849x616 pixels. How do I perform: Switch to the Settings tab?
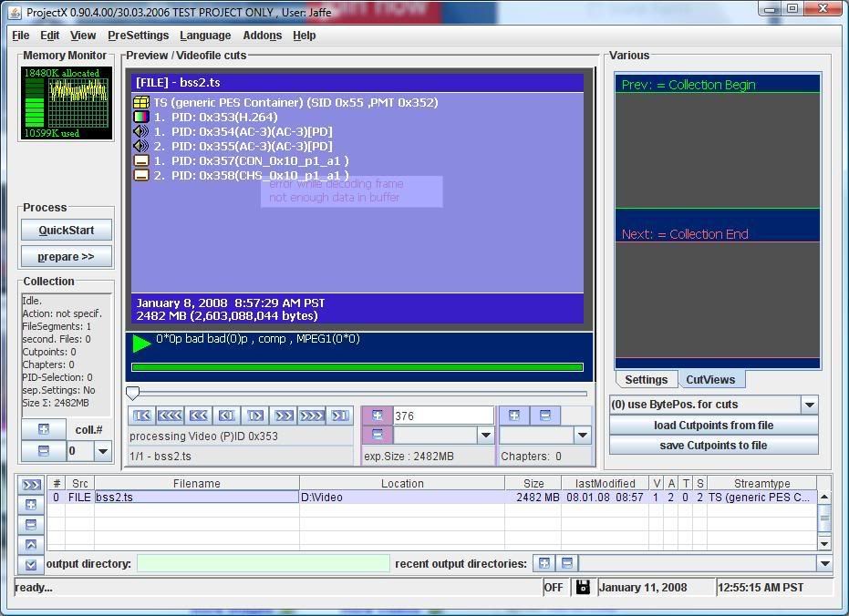pos(646,380)
